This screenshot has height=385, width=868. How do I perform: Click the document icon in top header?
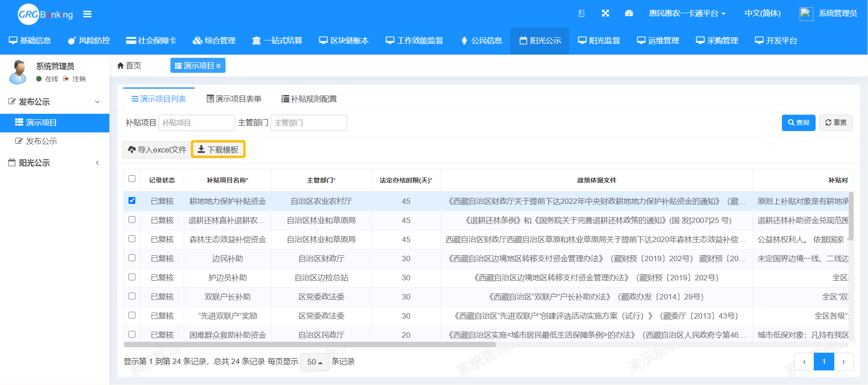[x=581, y=13]
